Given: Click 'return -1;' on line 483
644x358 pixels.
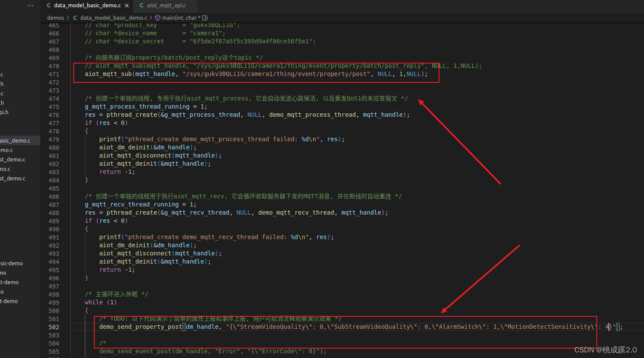Looking at the screenshot, I should (x=117, y=172).
